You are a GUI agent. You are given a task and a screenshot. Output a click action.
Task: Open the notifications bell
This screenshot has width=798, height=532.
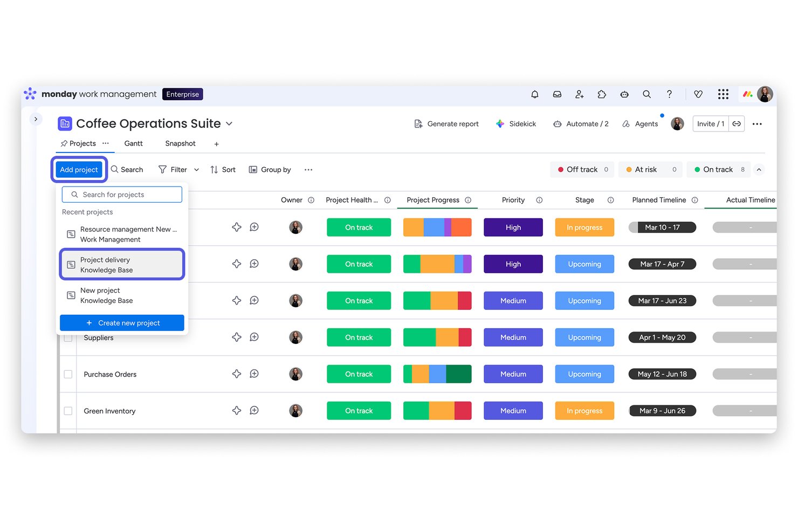534,94
